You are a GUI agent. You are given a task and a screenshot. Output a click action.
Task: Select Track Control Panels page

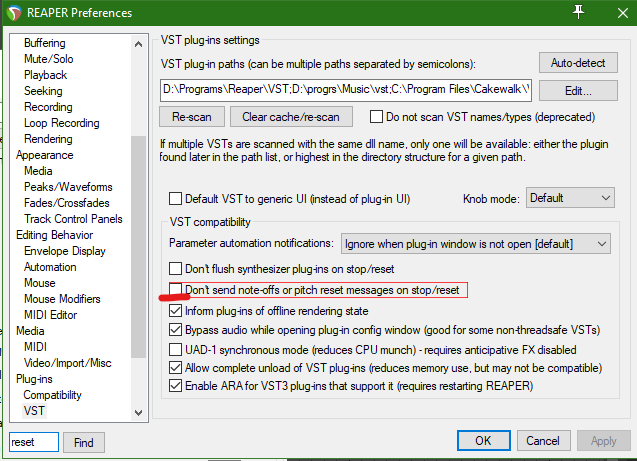coord(73,219)
